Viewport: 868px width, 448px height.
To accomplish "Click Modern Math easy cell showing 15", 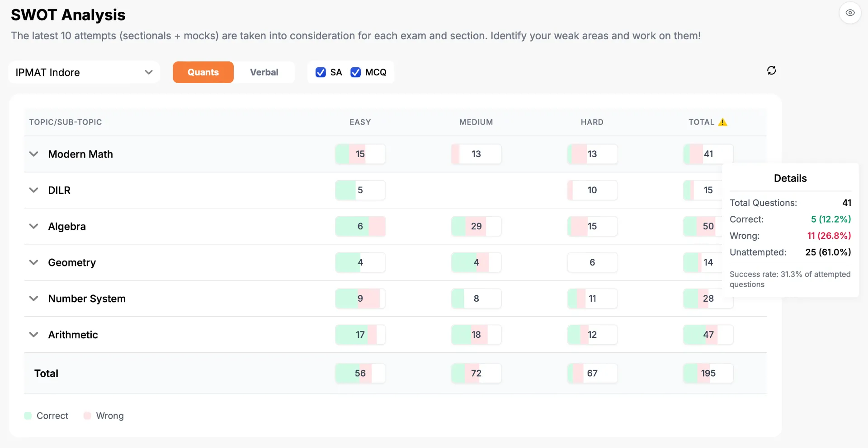I will pos(360,154).
